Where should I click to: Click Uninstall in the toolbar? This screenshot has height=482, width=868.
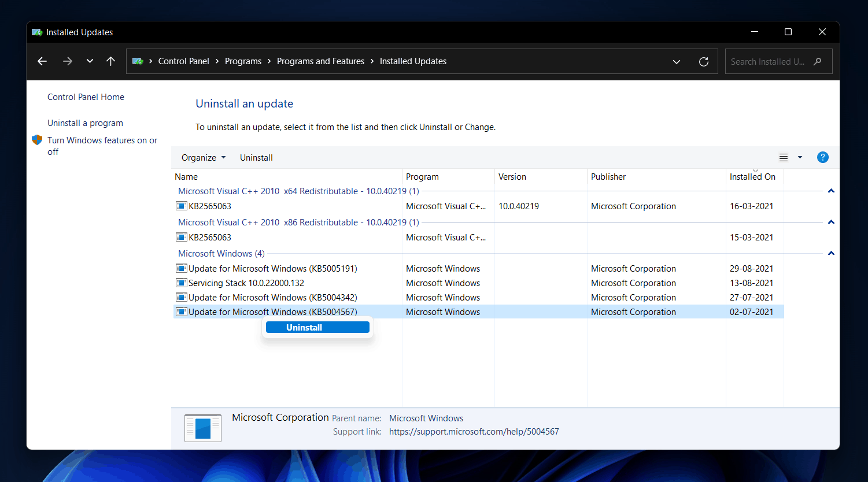click(x=256, y=158)
